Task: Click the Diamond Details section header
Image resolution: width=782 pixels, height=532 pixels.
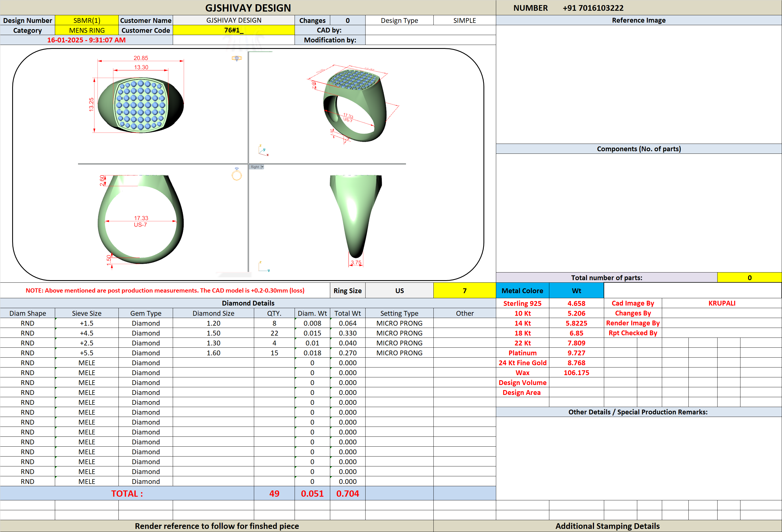Action: coord(248,303)
